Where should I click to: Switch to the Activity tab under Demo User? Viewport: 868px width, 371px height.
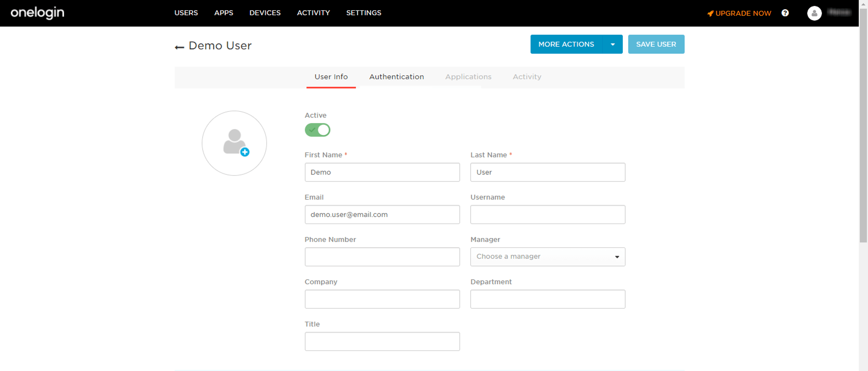click(x=527, y=77)
